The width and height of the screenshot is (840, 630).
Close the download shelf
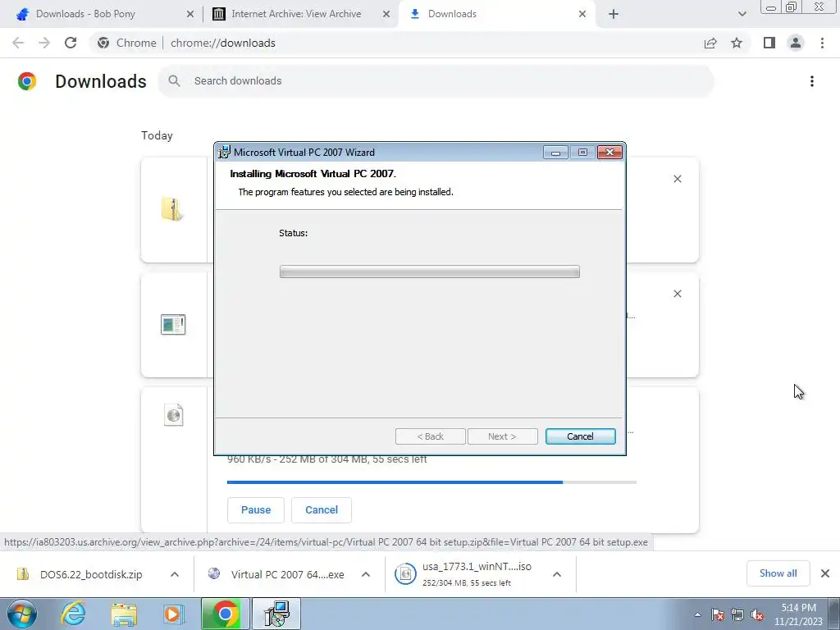[825, 573]
